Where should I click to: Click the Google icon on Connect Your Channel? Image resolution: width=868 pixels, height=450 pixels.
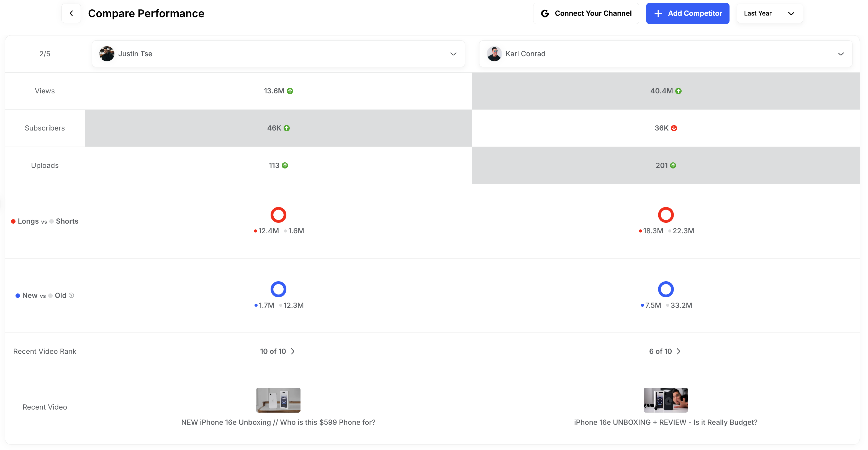pos(545,14)
